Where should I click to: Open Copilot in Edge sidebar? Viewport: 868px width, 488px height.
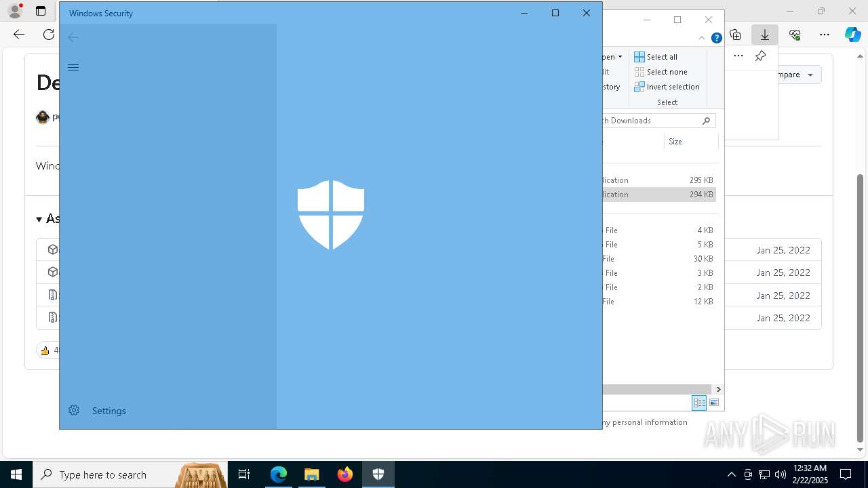coord(852,35)
